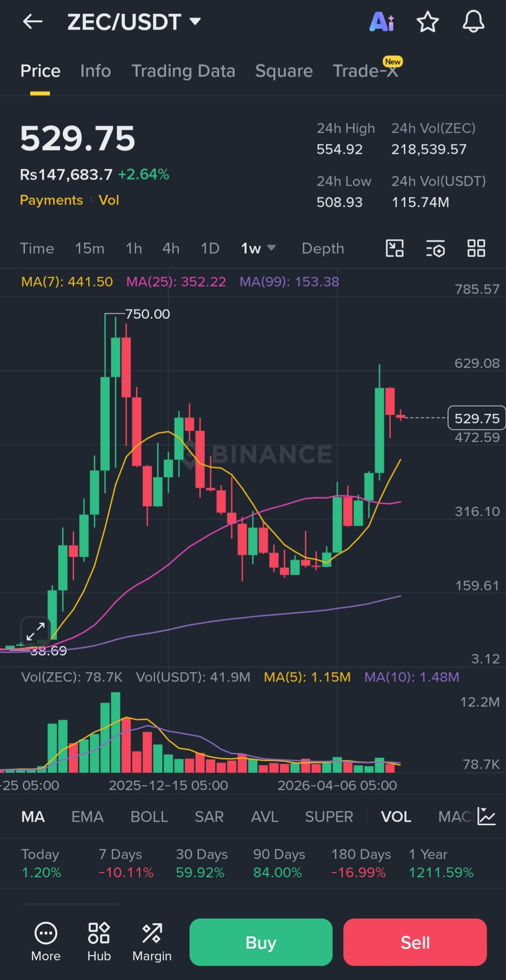Select the 15m interval
The height and width of the screenshot is (980, 506).
[x=90, y=248]
